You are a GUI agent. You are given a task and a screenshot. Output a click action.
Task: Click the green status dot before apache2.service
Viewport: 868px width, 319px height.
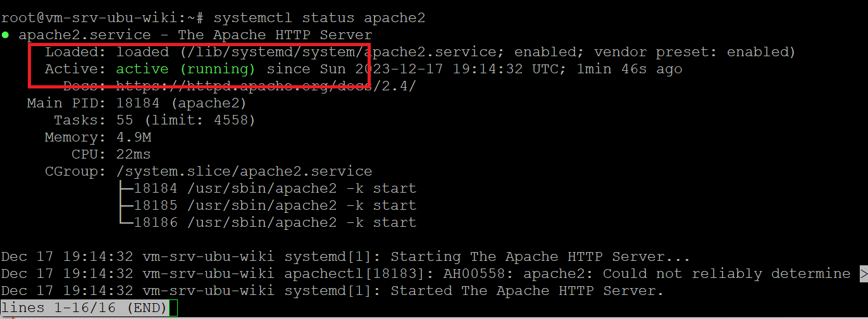point(5,35)
